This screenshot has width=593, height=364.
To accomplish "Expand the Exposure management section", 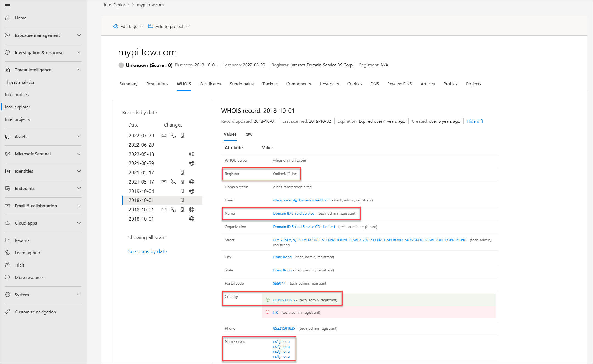I will tap(79, 35).
